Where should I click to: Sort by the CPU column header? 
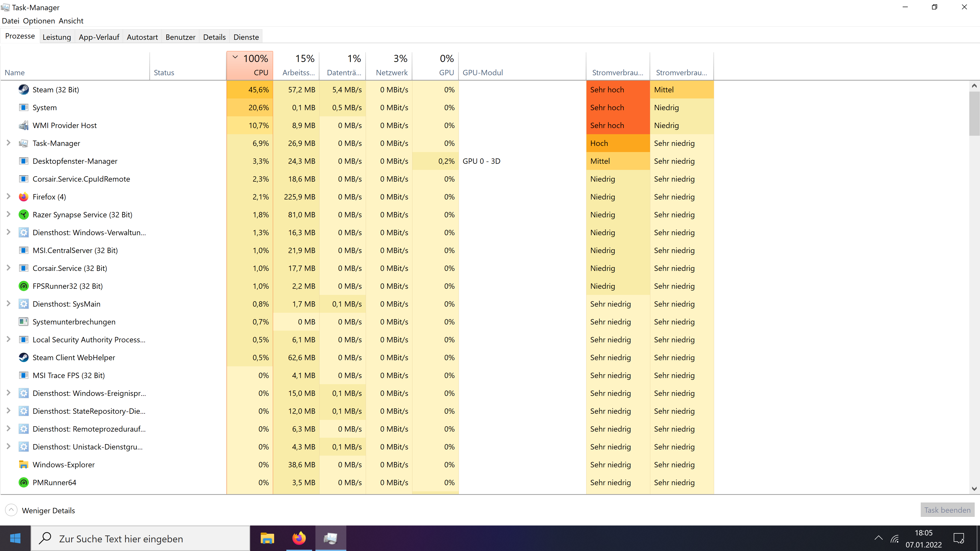pyautogui.click(x=250, y=65)
